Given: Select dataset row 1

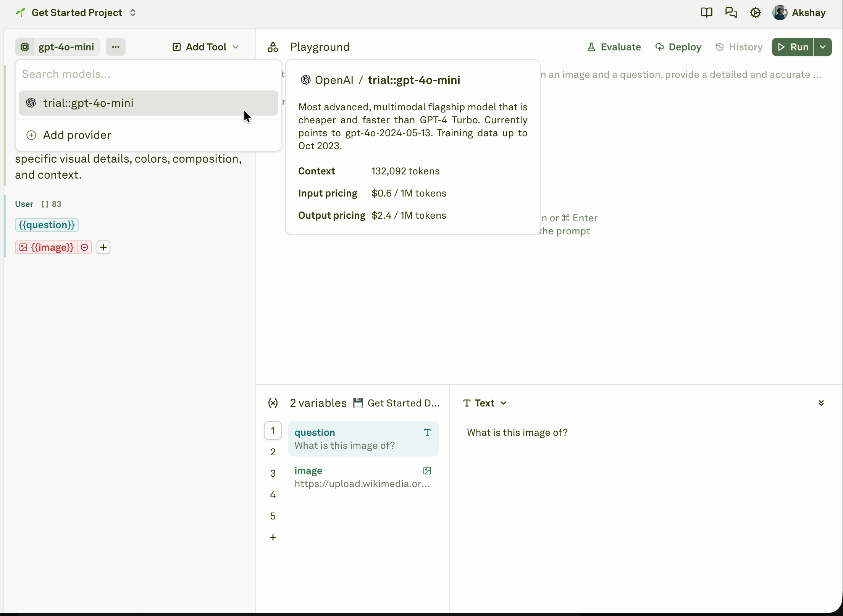Looking at the screenshot, I should pyautogui.click(x=273, y=431).
